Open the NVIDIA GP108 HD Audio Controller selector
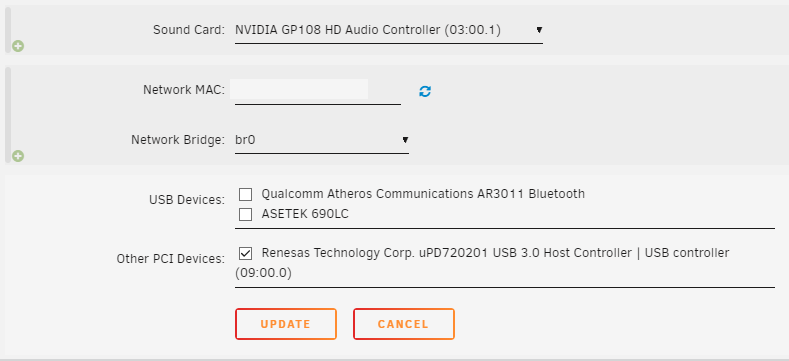The width and height of the screenshot is (789, 361). point(388,30)
